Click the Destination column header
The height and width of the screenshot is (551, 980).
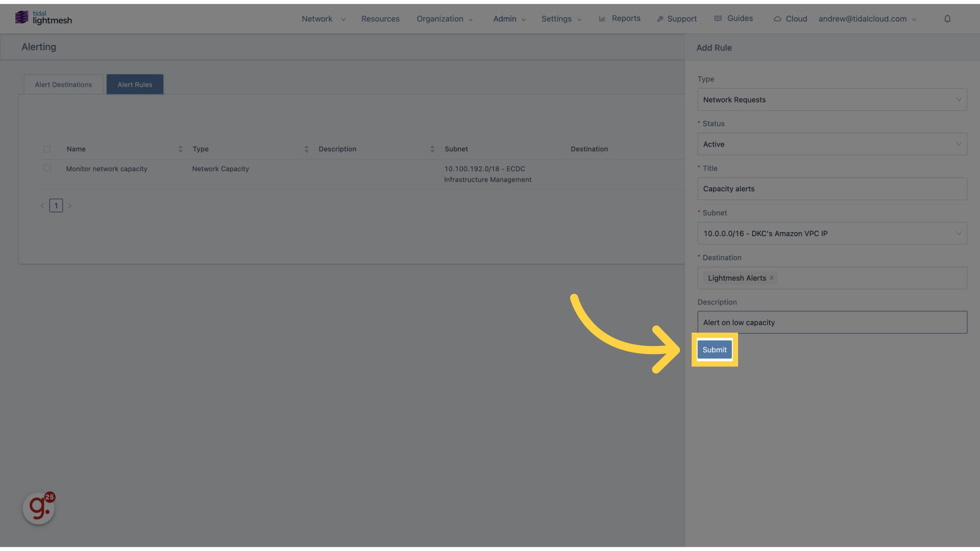[589, 149]
